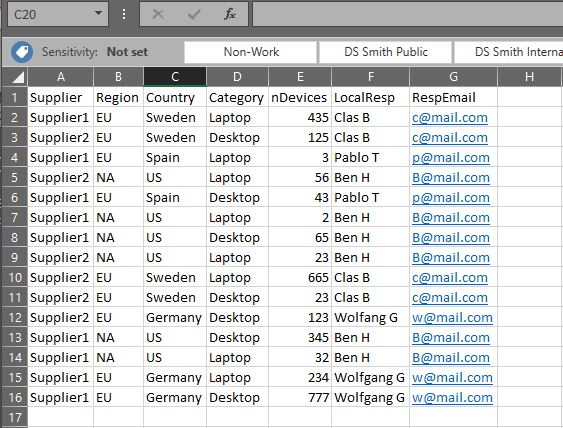Click the Sensitivity label tag icon
This screenshot has height=428, width=563.
[22, 52]
